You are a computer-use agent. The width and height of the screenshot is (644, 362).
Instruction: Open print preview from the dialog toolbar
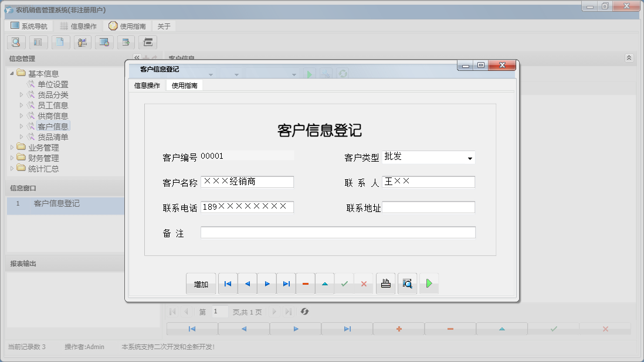(x=407, y=283)
